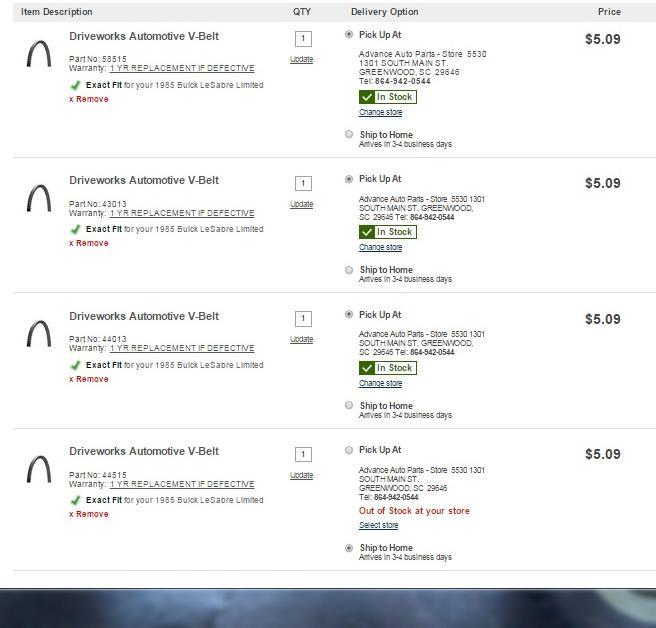Click quantity field for part 58515
The width and height of the screenshot is (656, 628).
tap(303, 39)
